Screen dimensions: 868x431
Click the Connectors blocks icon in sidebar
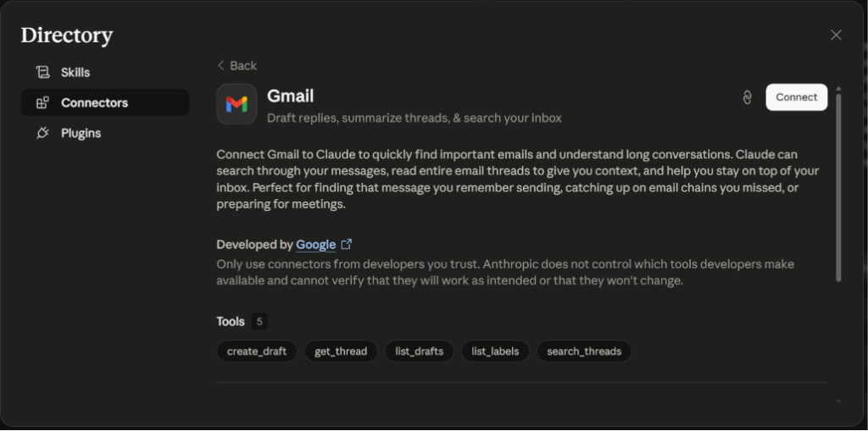42,103
